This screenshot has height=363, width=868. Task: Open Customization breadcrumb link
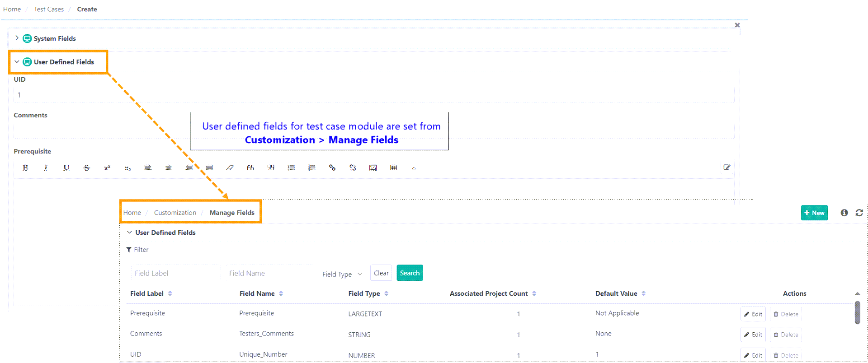[x=175, y=212]
